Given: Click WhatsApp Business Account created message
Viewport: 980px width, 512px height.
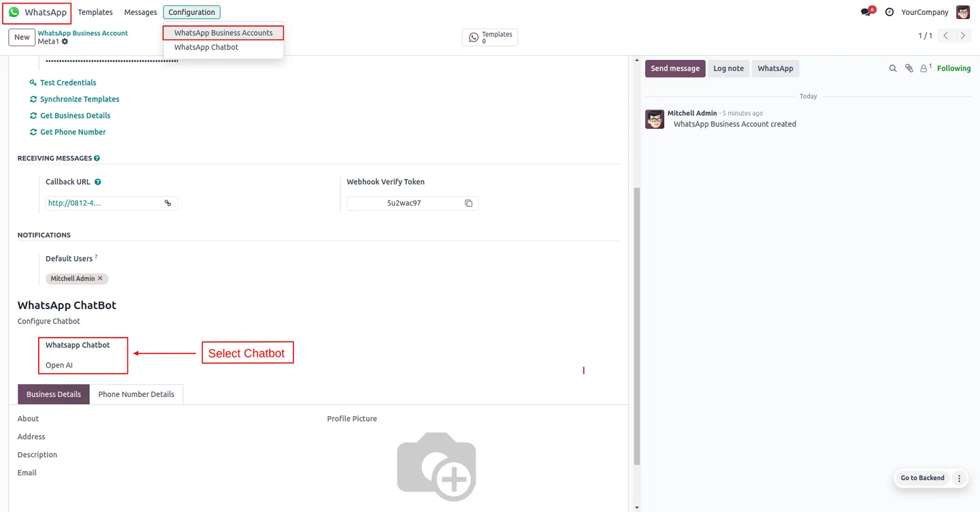Looking at the screenshot, I should click(734, 124).
